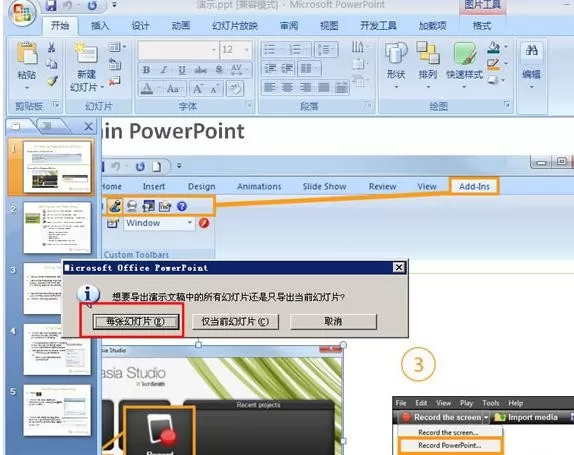Toggle Strikethrough formatting
Screen dimensions: 574x455
coord(200,70)
